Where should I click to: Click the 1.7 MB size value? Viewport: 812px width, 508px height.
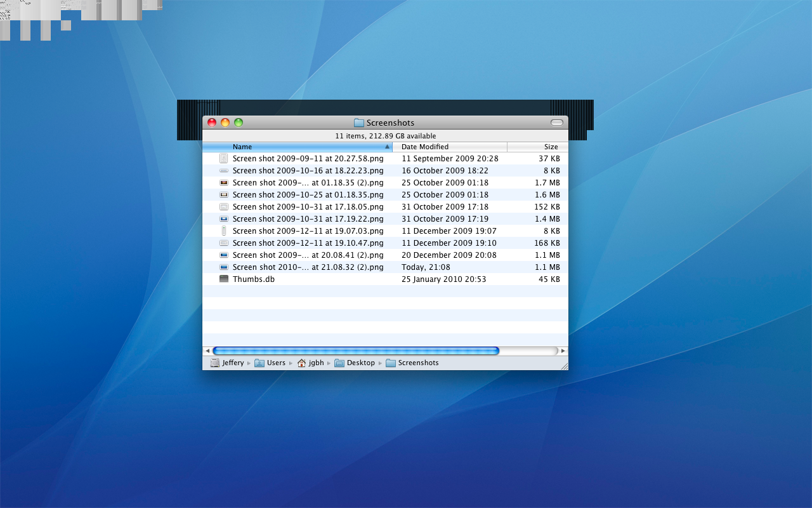pyautogui.click(x=547, y=183)
